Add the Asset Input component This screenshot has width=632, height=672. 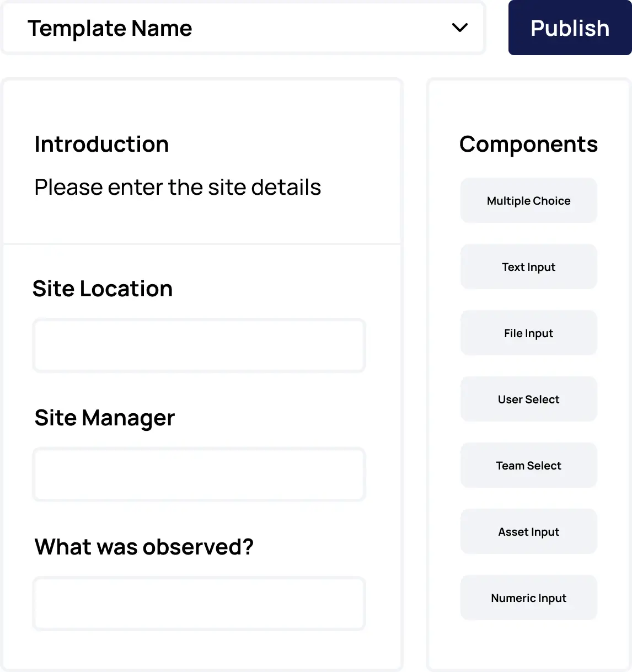528,531
